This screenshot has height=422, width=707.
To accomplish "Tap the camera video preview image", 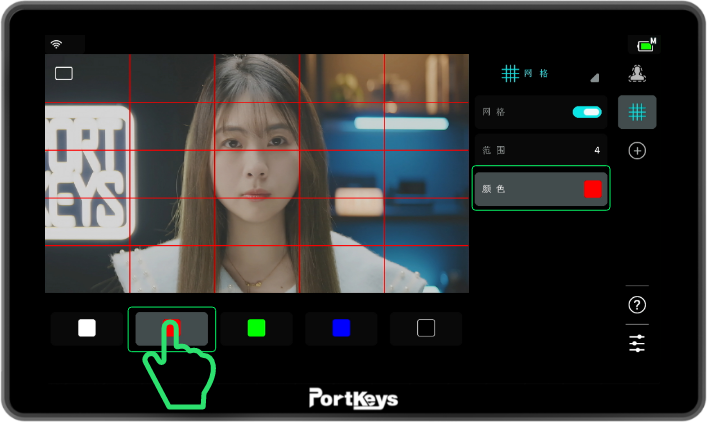I will click(x=257, y=172).
